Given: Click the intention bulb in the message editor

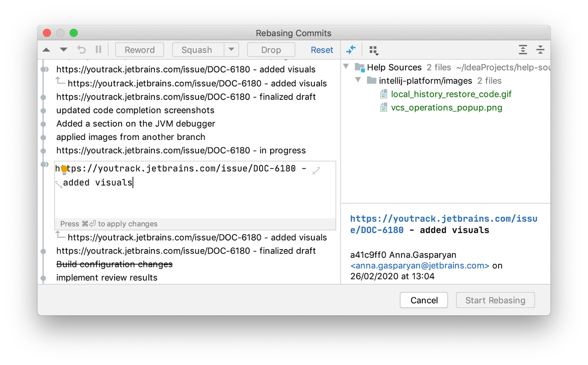Looking at the screenshot, I should [63, 169].
